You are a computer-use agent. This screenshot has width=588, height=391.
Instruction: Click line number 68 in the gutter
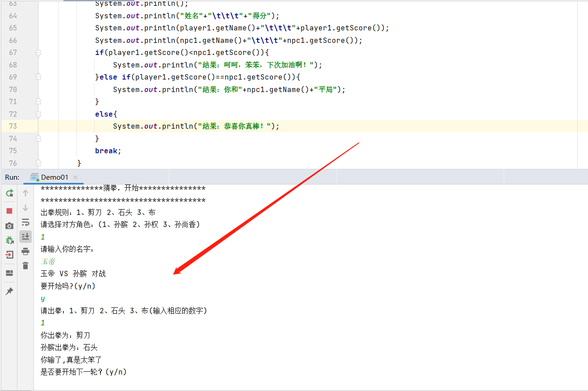tap(13, 65)
